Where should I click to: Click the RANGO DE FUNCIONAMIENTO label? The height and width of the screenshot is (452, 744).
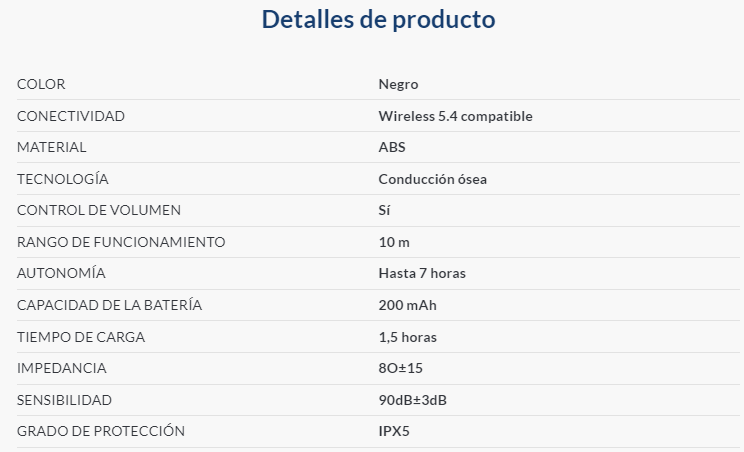121,242
